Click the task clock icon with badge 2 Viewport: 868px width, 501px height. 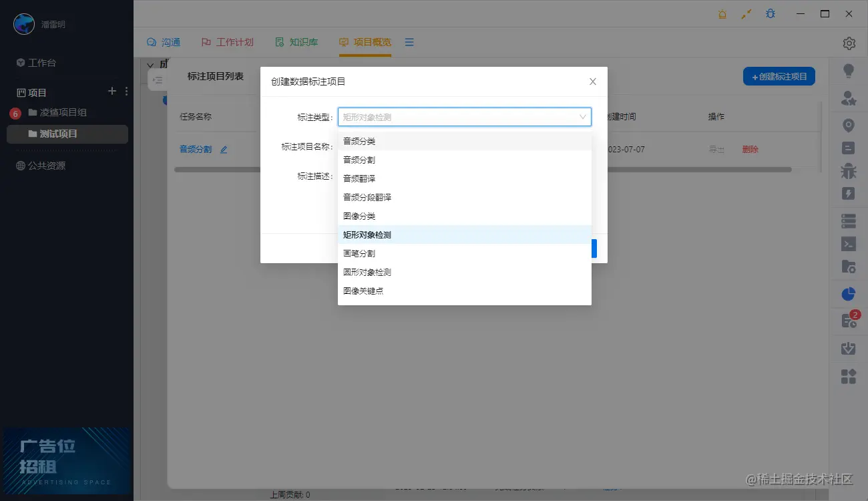pos(849,321)
